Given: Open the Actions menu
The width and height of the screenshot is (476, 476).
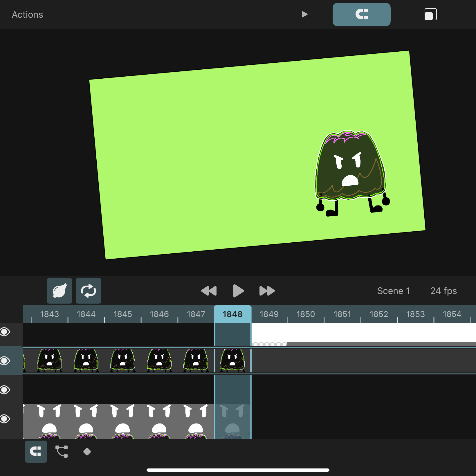Looking at the screenshot, I should 28,15.
